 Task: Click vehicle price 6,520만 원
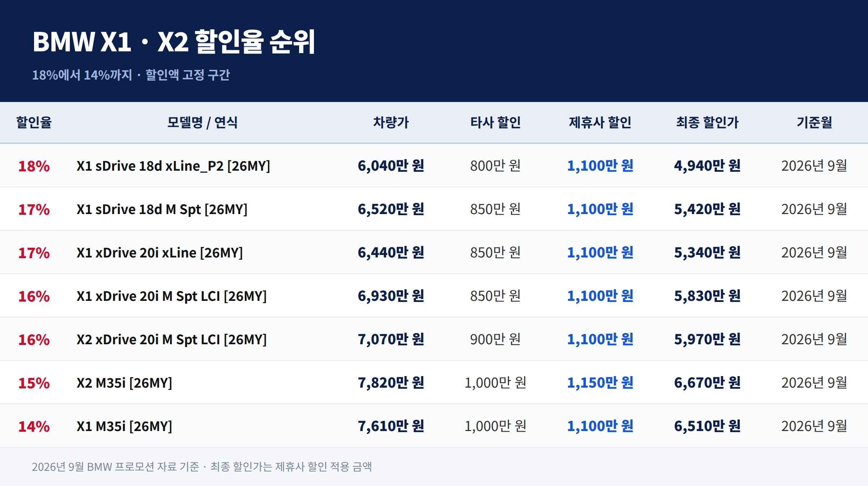391,209
